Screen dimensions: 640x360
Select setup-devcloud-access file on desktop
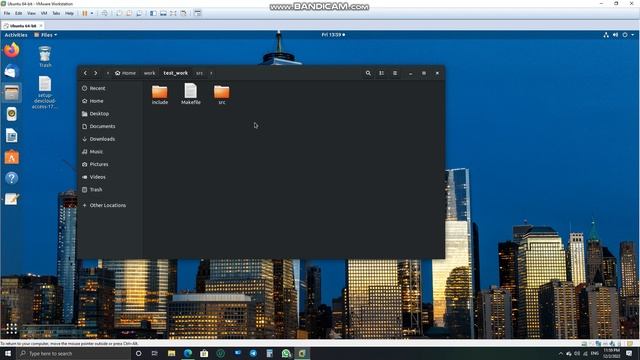(x=44, y=93)
